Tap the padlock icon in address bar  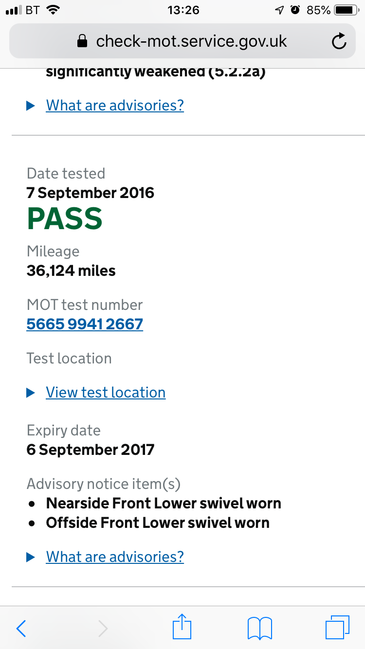tap(82, 41)
